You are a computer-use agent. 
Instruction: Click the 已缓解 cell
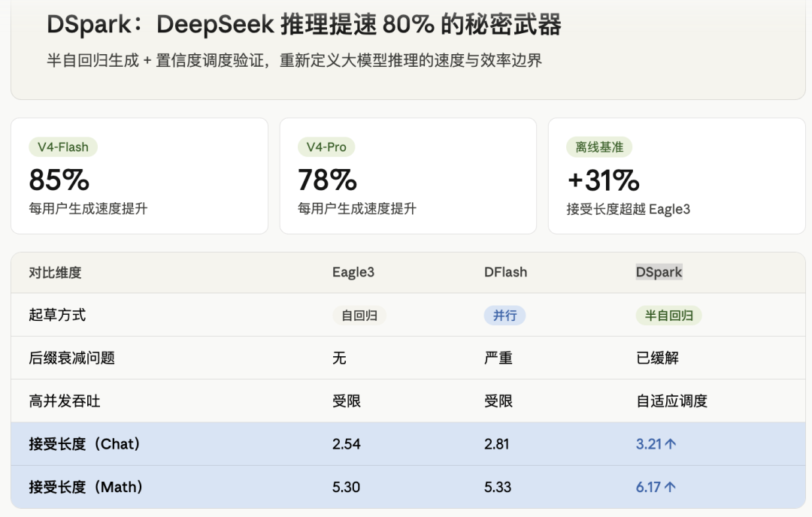point(657,358)
